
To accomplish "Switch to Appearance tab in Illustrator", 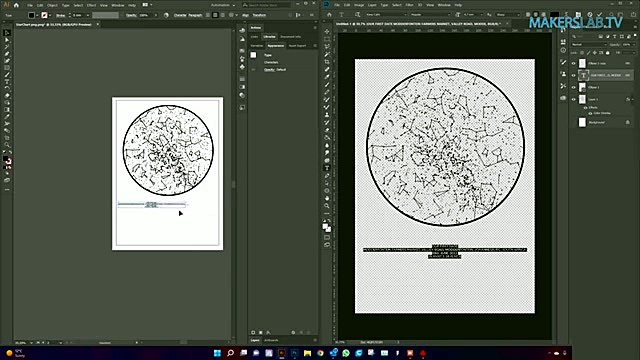I will click(x=276, y=46).
